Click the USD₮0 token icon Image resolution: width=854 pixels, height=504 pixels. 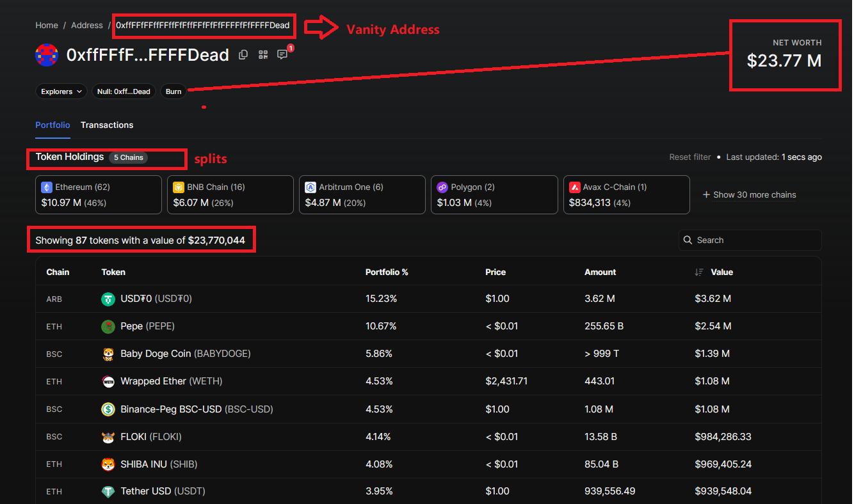(x=108, y=299)
